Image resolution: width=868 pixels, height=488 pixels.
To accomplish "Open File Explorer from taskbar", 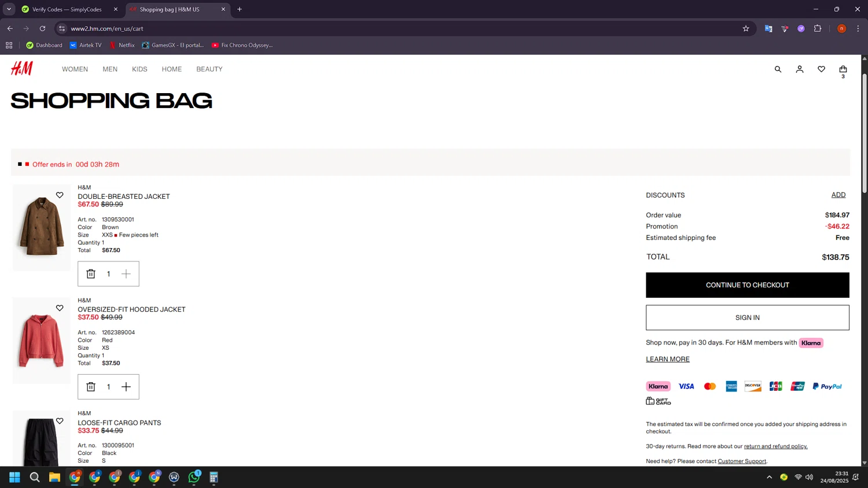I will pos(54,477).
